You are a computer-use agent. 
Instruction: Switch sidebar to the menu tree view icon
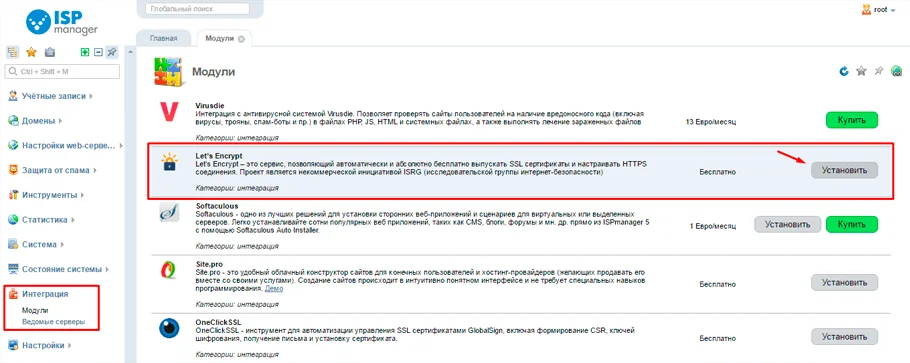(x=12, y=52)
